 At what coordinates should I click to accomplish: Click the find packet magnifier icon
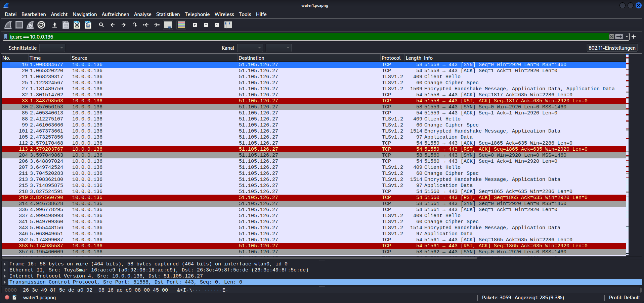tap(101, 25)
